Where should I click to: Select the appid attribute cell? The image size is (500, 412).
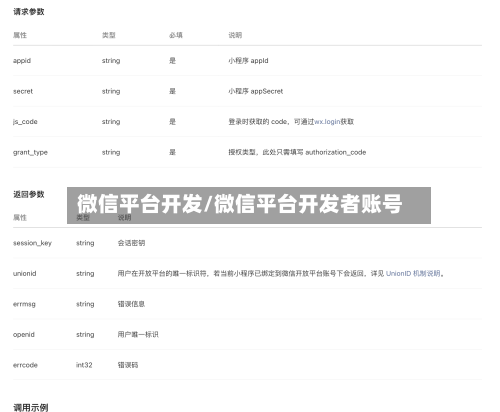coord(22,61)
